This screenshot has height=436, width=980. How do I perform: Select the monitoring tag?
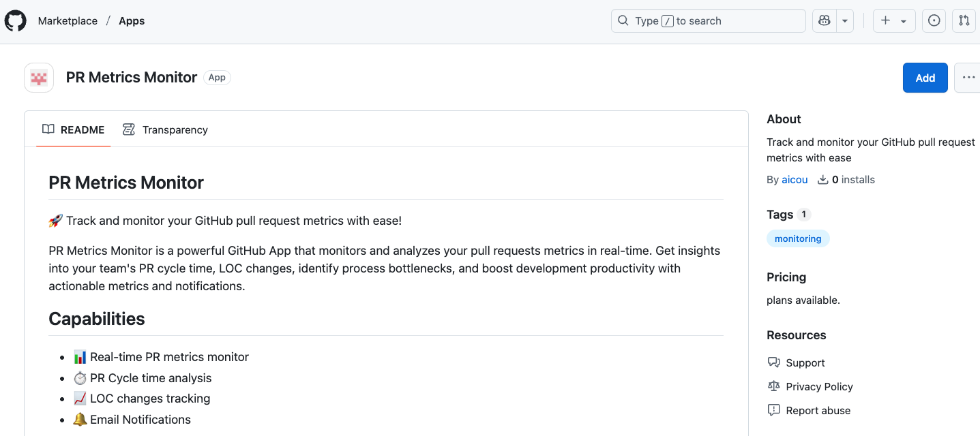coord(798,238)
